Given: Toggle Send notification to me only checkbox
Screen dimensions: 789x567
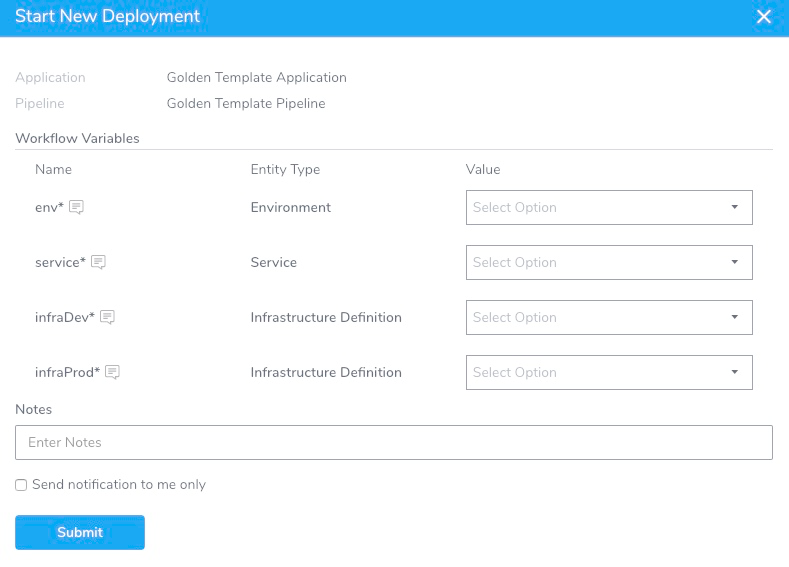Looking at the screenshot, I should click(x=21, y=485).
